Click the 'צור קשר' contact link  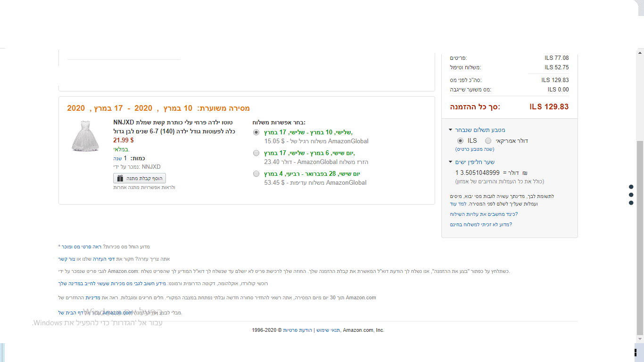tap(66, 259)
